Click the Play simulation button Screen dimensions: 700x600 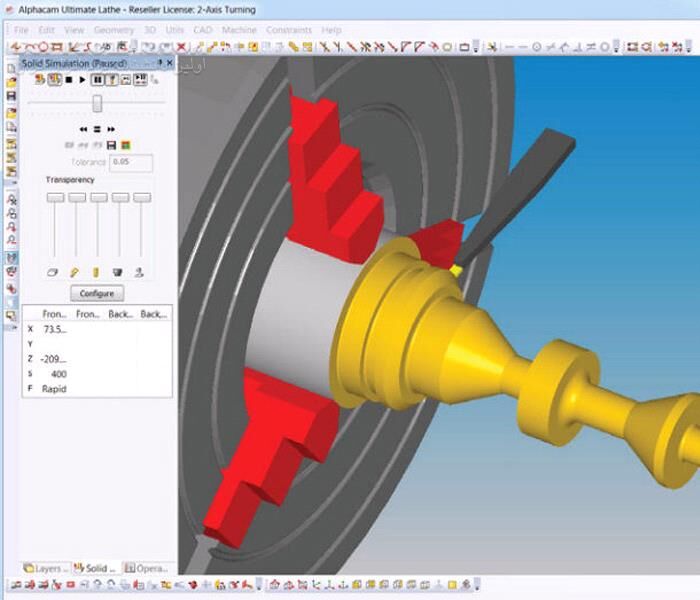(82, 80)
